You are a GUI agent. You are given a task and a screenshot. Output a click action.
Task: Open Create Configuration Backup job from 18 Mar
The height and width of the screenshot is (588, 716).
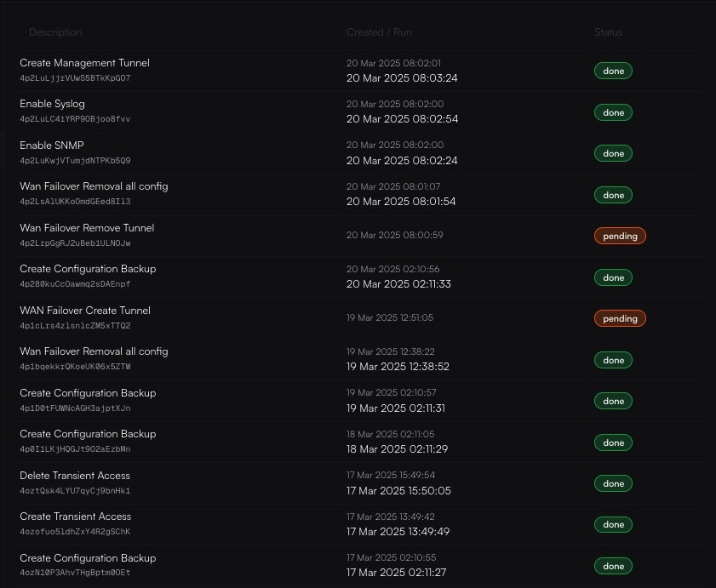[88, 434]
